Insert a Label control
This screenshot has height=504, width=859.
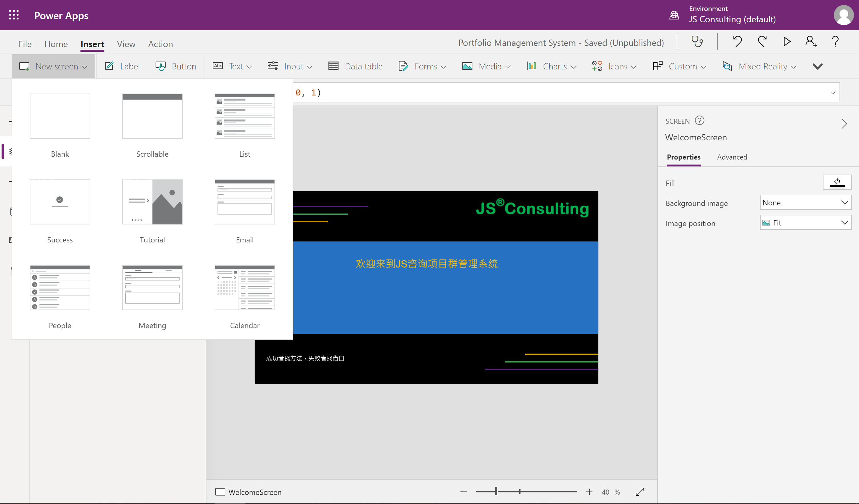122,66
